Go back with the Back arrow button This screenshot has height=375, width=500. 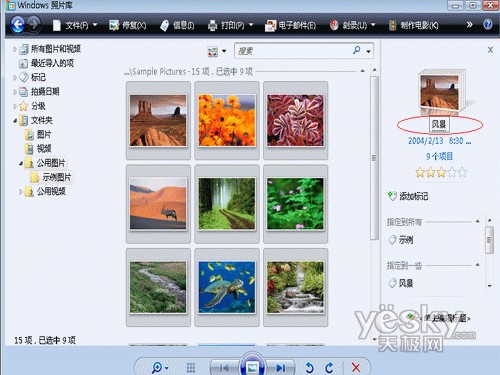(x=18, y=24)
